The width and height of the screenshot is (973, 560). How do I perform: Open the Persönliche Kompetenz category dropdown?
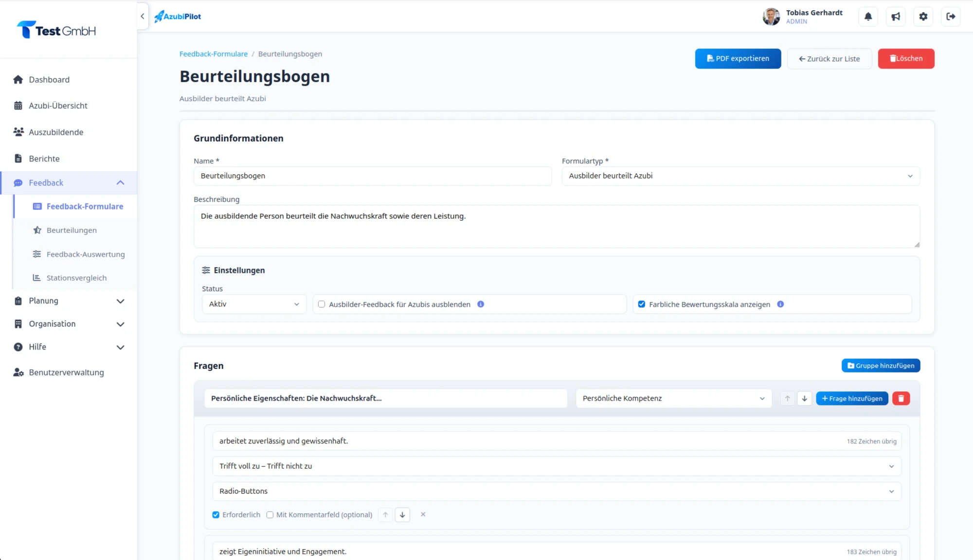point(673,399)
